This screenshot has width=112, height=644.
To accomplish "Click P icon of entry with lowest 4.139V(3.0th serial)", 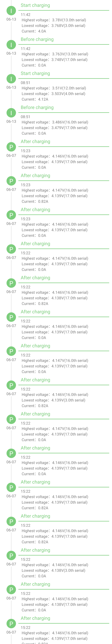I will tap(11, 385).
